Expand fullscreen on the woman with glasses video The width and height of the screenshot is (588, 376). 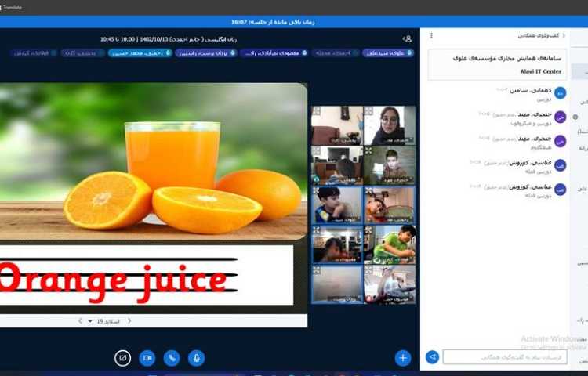[x=368, y=110]
